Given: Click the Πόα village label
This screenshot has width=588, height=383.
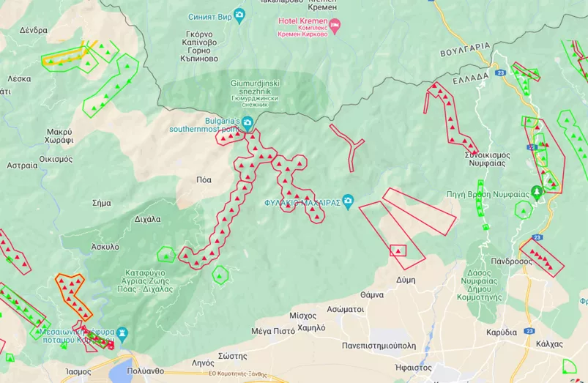Looking at the screenshot, I should 204,179.
